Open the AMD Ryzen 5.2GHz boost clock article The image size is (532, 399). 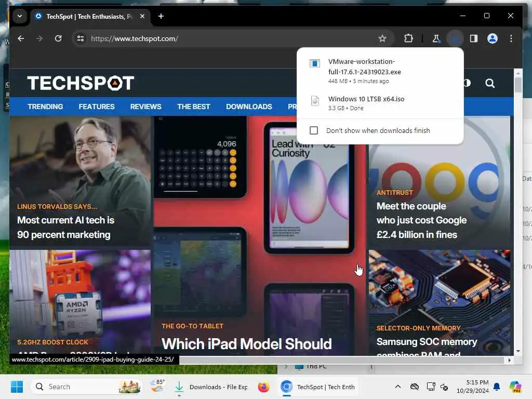pos(81,303)
